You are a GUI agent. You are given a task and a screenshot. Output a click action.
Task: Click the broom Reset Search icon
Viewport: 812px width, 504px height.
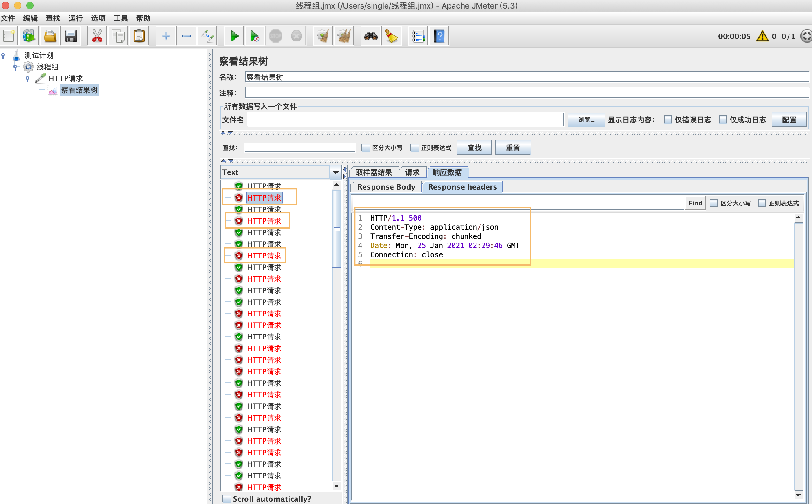pos(391,36)
